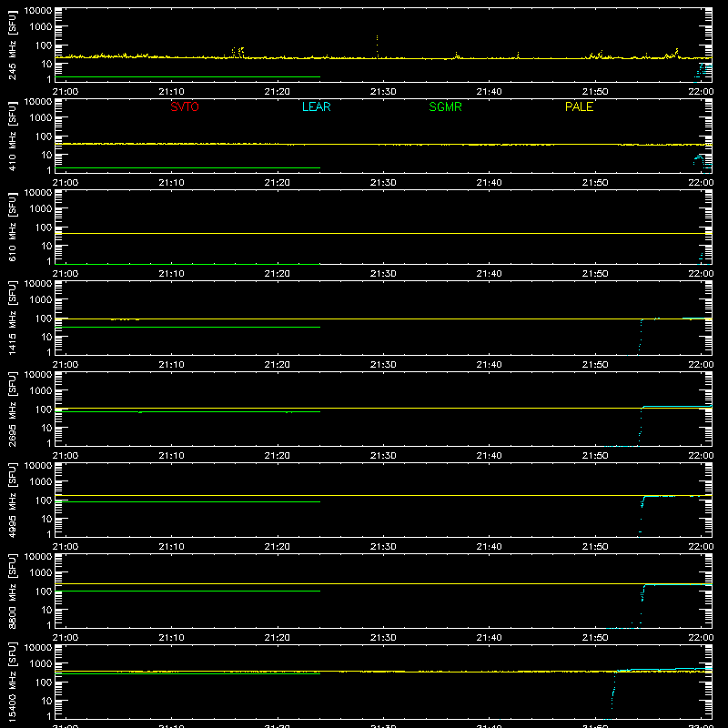The width and height of the screenshot is (728, 728).
Task: Click the green SGMR station label
Action: click(x=445, y=106)
